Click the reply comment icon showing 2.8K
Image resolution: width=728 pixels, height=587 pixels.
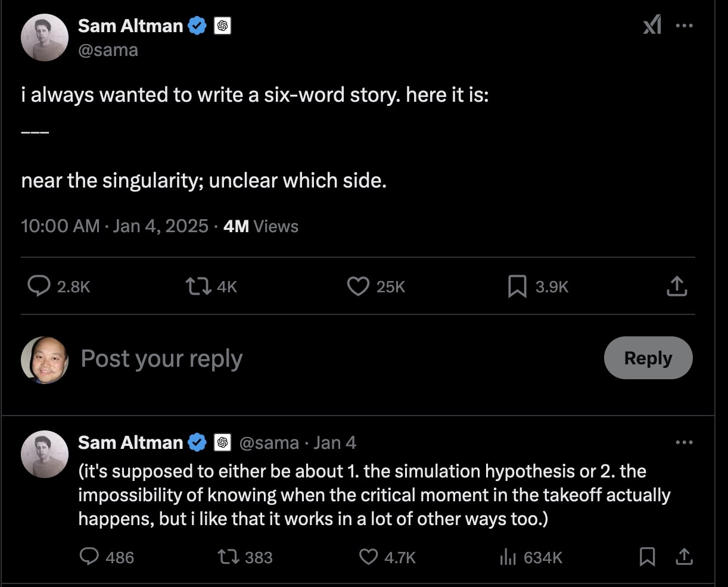pos(39,286)
